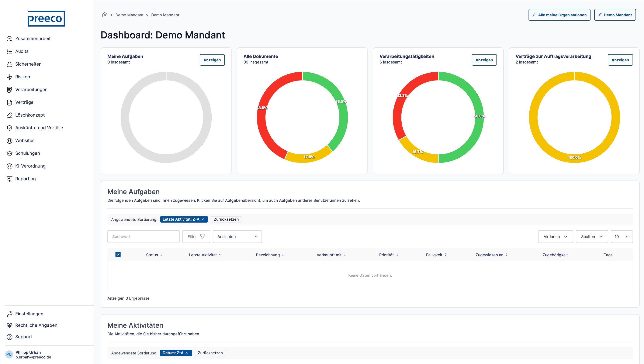Navigate to Löschkonzept via its icon
This screenshot has height=364, width=644.
[x=10, y=115]
